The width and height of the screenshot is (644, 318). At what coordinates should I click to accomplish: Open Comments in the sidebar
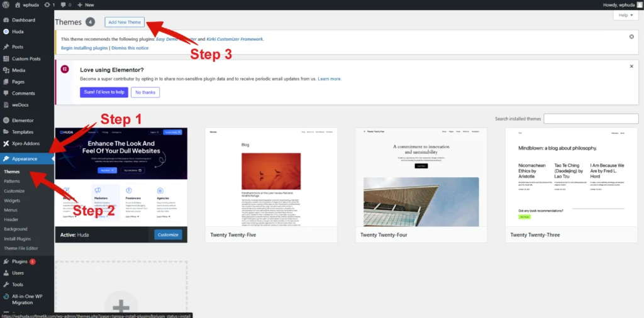point(23,93)
